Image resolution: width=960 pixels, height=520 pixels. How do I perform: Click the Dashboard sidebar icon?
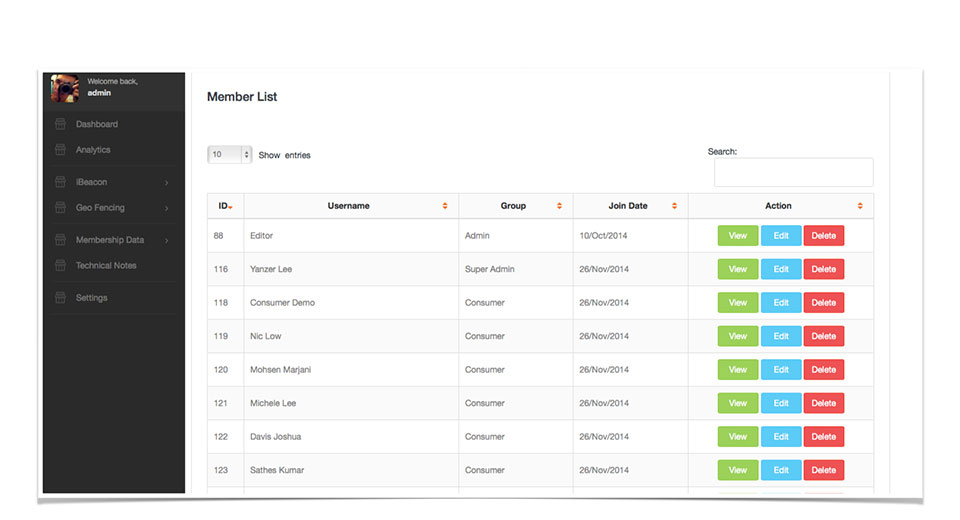(60, 124)
